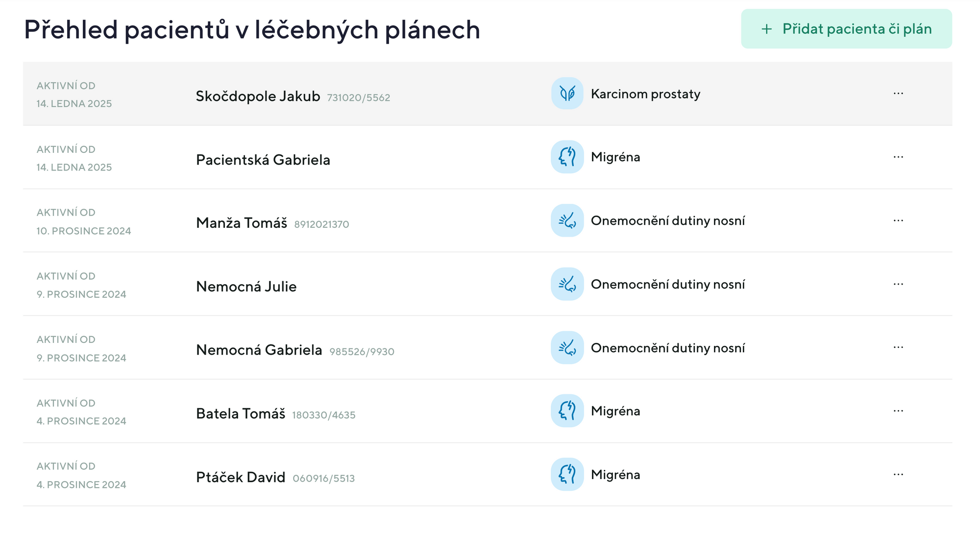Click the Migréna icon beside Ptáček David

pos(566,474)
